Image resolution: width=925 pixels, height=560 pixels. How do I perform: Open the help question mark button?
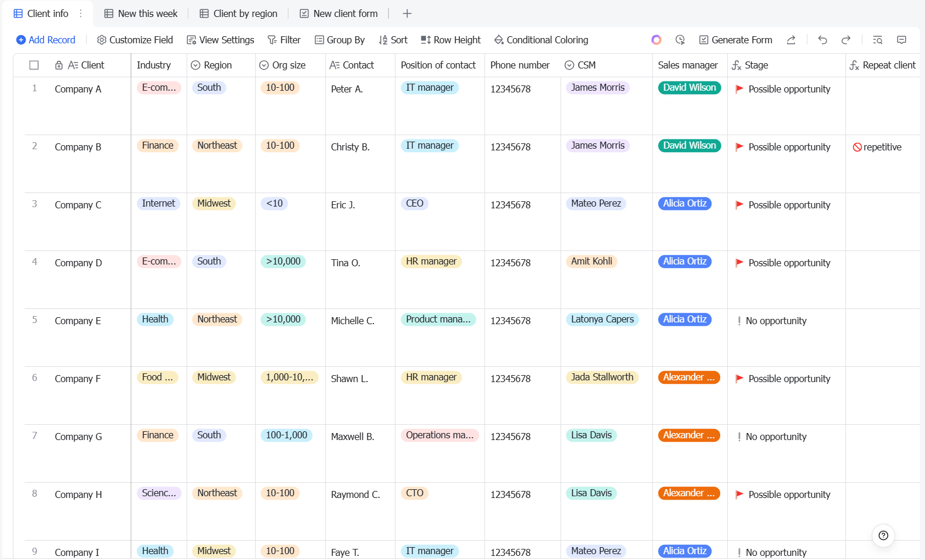(883, 535)
